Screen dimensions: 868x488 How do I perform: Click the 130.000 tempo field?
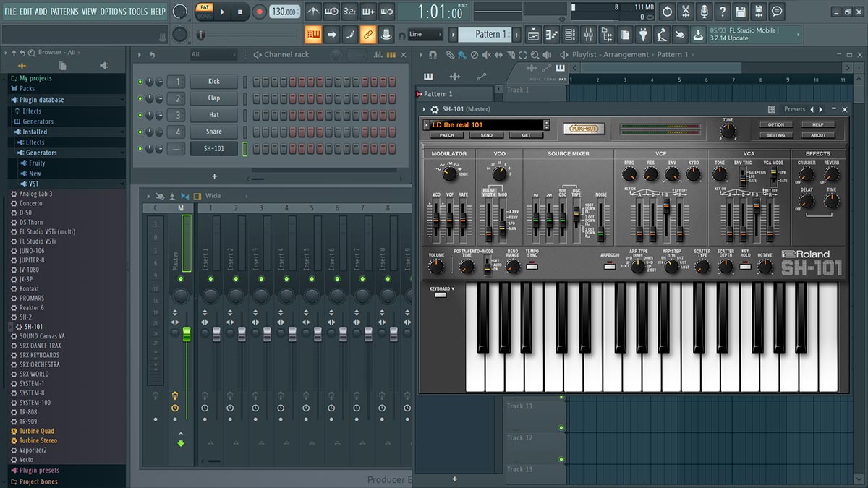pos(285,12)
